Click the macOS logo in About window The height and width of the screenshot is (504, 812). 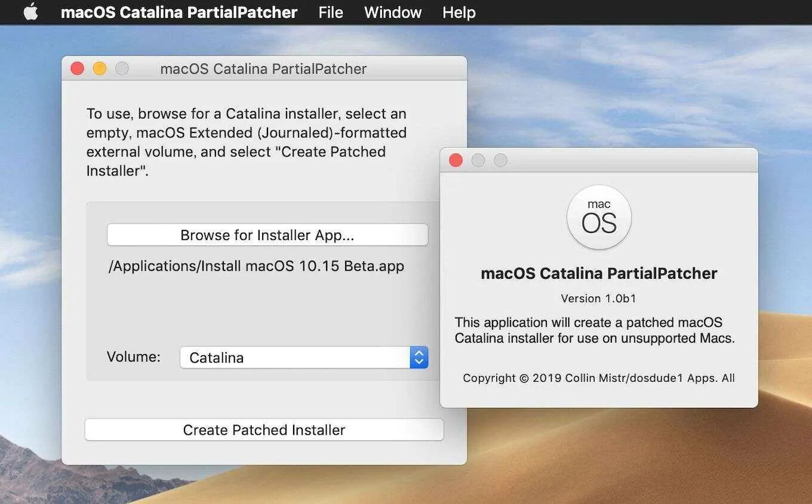599,217
